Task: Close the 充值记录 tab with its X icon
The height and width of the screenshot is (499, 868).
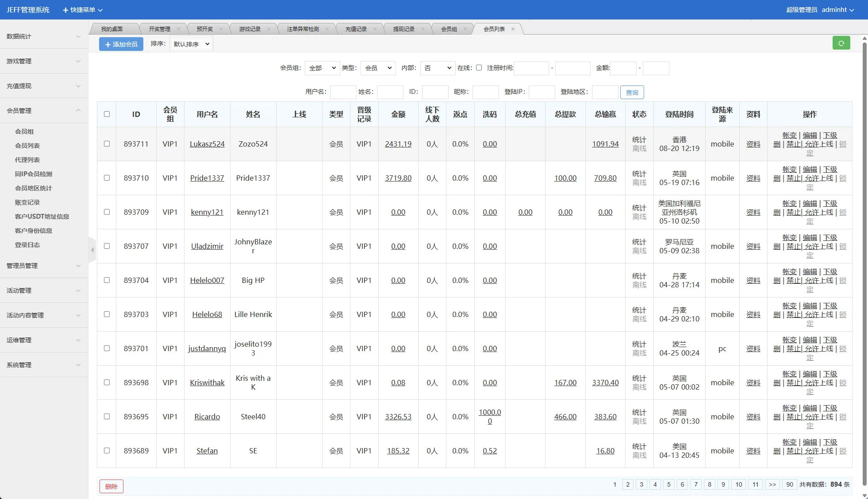Action: [x=375, y=29]
